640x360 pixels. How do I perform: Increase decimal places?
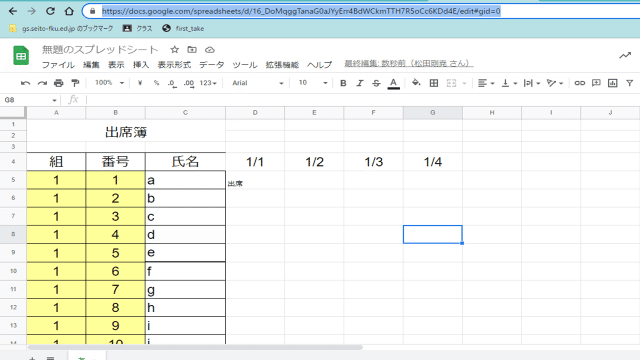[x=189, y=83]
